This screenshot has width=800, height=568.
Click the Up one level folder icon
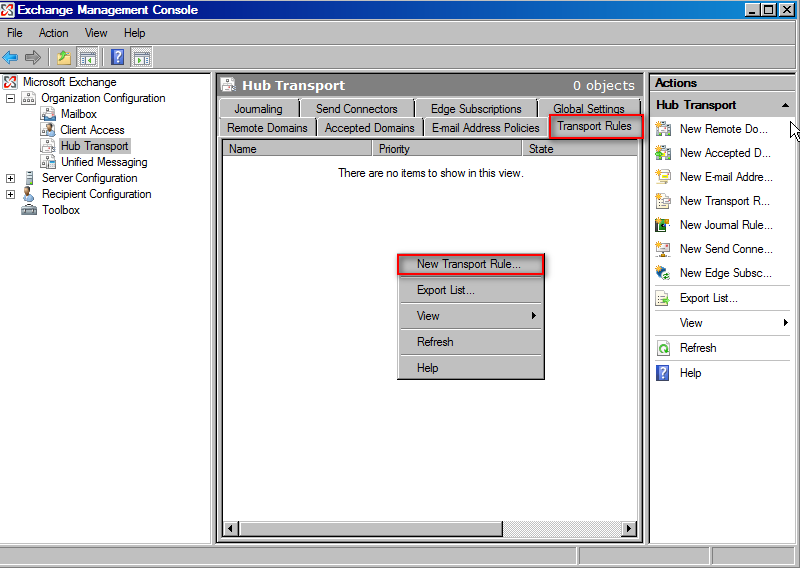[x=64, y=57]
